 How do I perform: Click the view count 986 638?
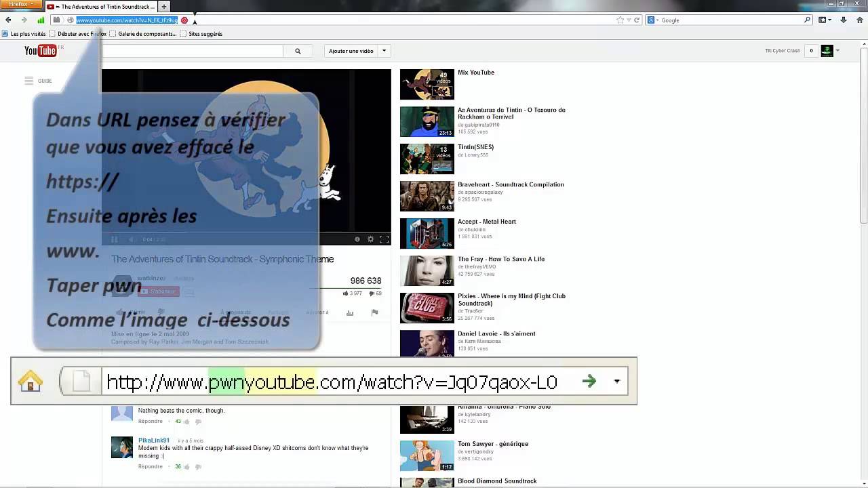(x=366, y=281)
